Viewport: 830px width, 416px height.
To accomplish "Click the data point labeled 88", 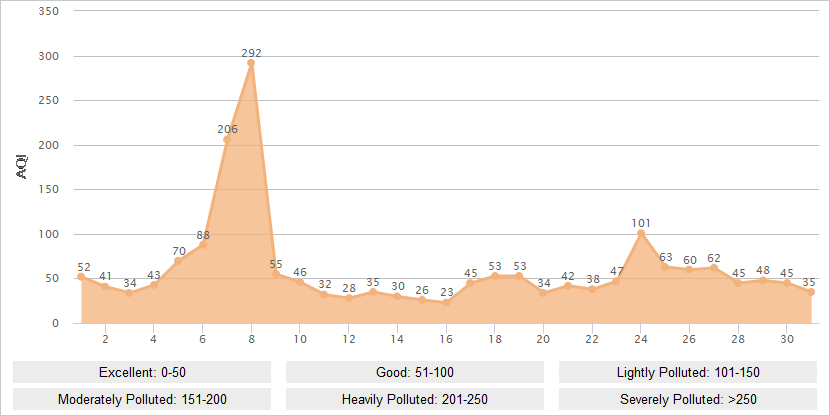I will [202, 245].
